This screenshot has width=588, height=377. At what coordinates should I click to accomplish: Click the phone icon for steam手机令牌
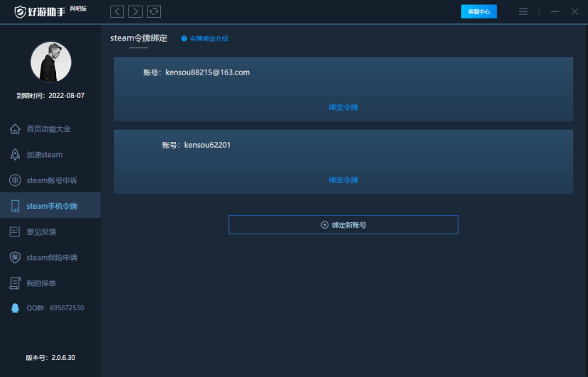coord(15,206)
